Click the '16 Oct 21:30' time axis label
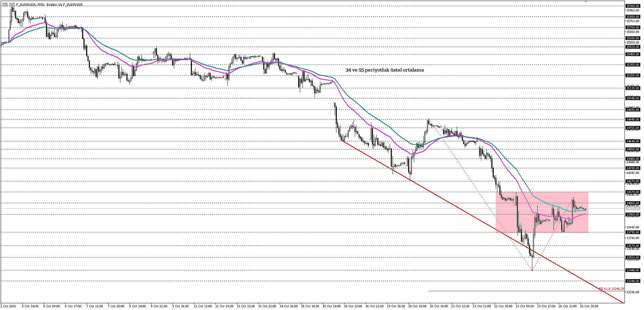Viewport: 644px width, 310px height. pos(374,306)
